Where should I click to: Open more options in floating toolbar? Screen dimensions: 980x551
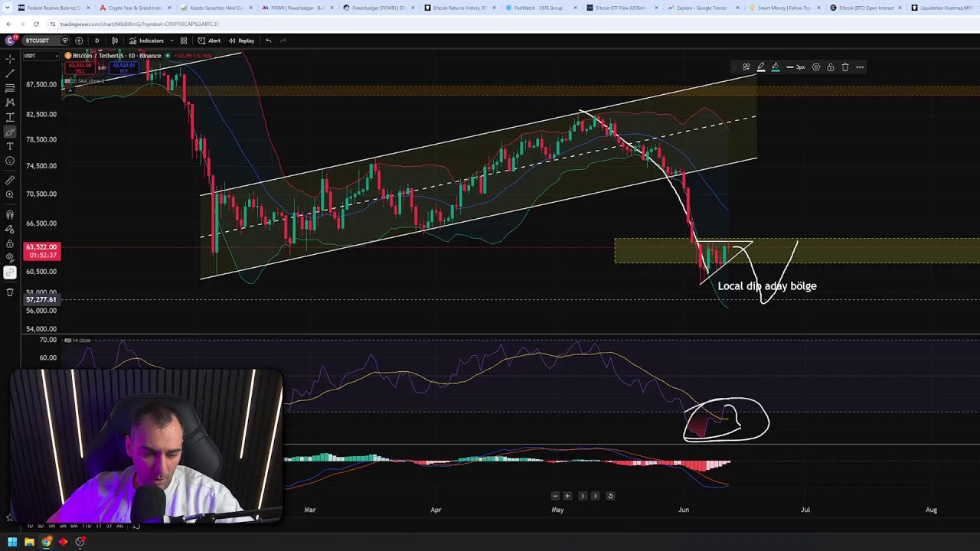point(860,67)
